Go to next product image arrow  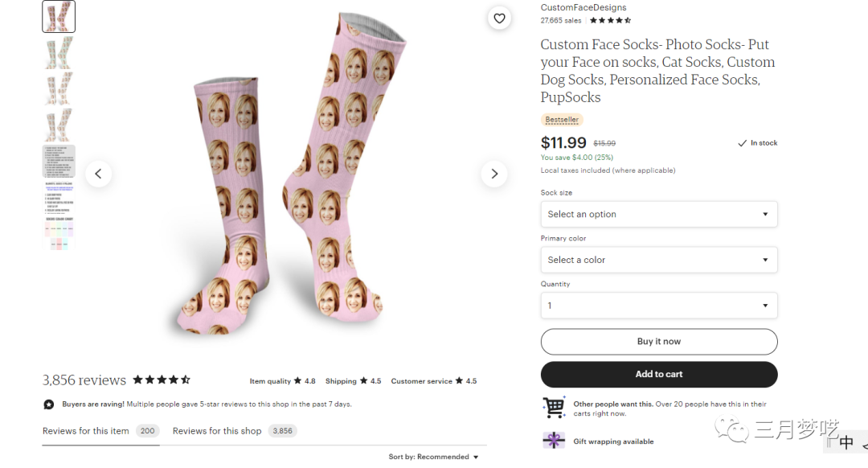(x=493, y=174)
